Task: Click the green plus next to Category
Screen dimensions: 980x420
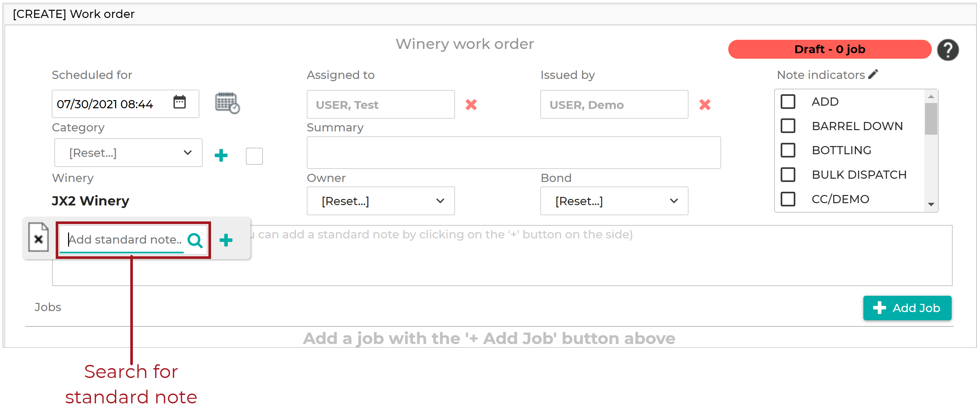Action: 221,155
